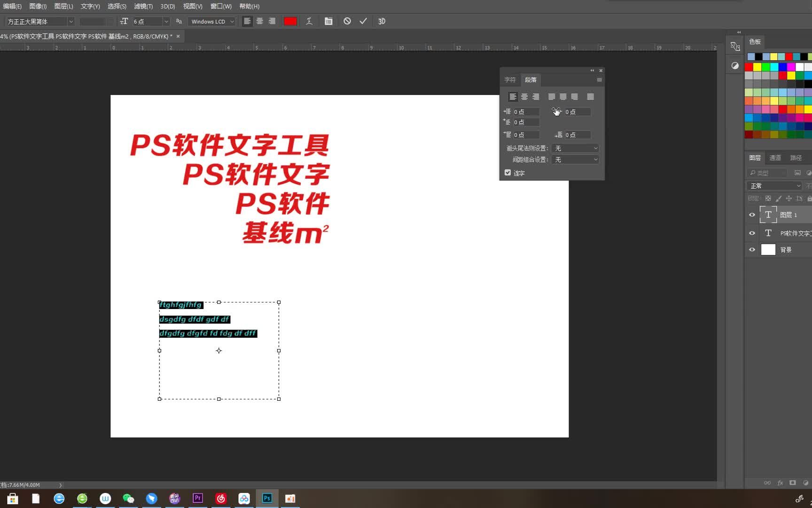
Task: Switch to the 通道 panel tab
Action: pos(775,158)
